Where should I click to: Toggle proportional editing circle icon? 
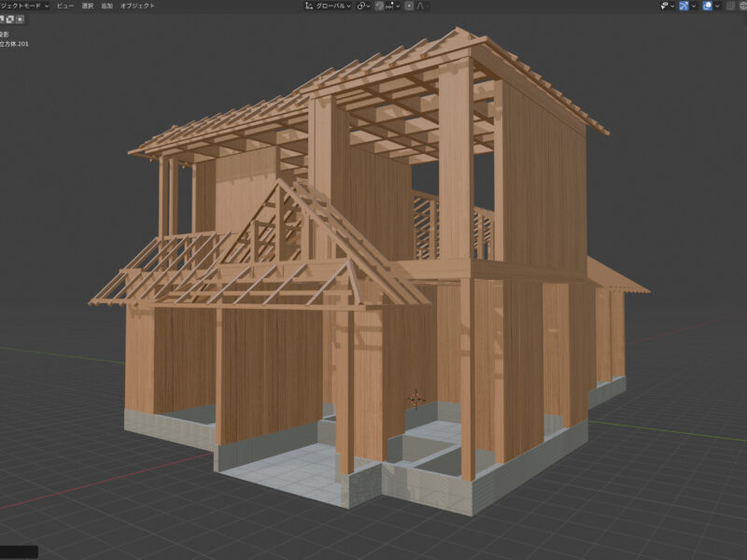[409, 6]
